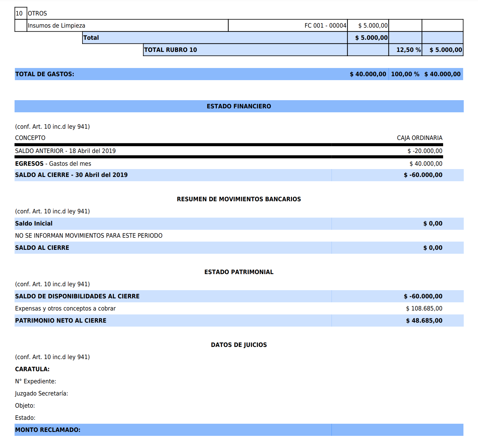Click the CAJA ORDINARIA column heading
The height and width of the screenshot is (448, 478).
(419, 138)
